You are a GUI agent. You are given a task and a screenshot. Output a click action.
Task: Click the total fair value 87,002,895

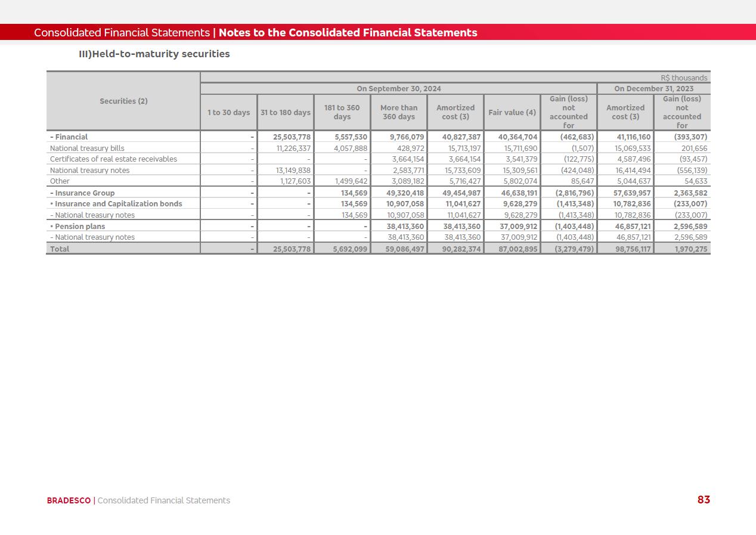tap(518, 249)
